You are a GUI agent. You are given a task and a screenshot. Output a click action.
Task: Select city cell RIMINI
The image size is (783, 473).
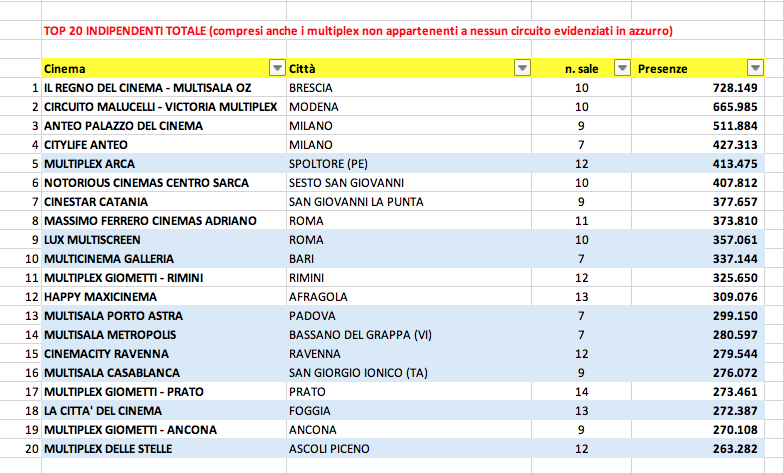point(409,278)
